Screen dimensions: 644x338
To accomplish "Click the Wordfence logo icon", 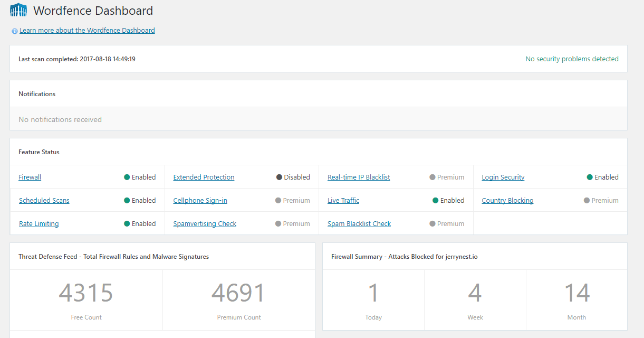I will 18,10.
